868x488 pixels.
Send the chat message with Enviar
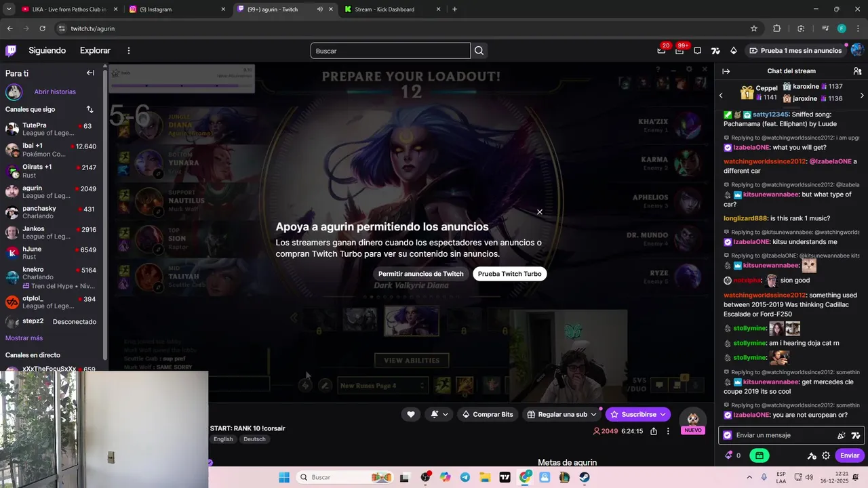click(849, 455)
